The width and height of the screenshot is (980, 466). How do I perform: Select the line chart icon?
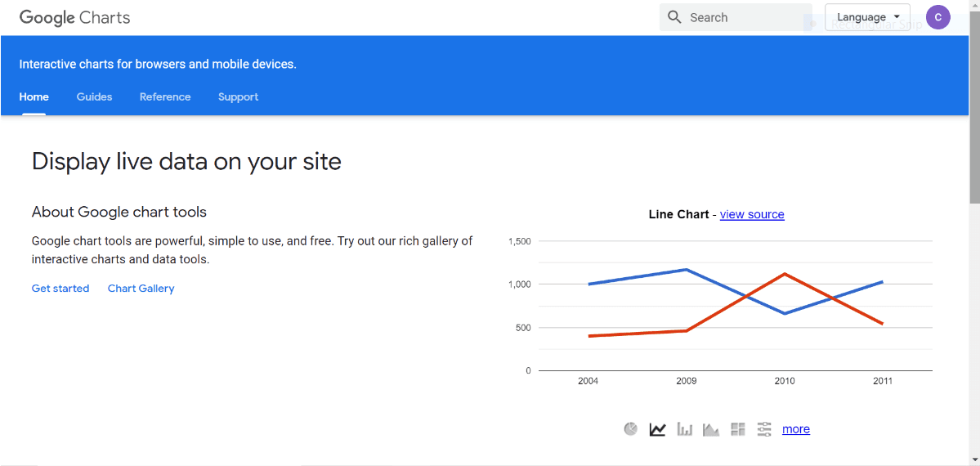pyautogui.click(x=657, y=429)
